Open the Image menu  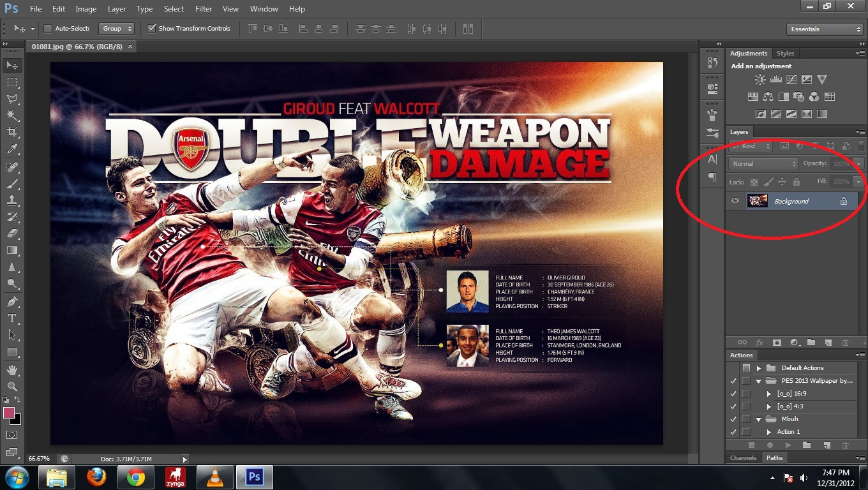86,9
